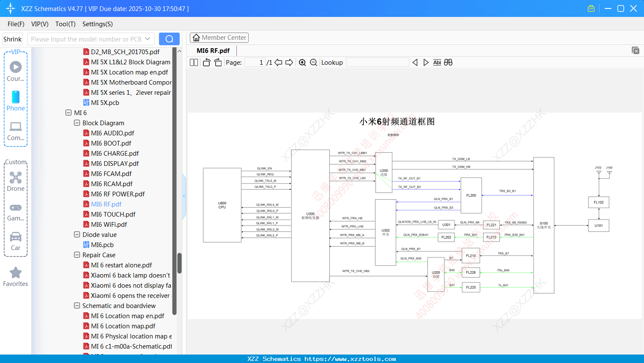Open the Tool menu
The width and height of the screenshot is (644, 363).
[x=66, y=24]
